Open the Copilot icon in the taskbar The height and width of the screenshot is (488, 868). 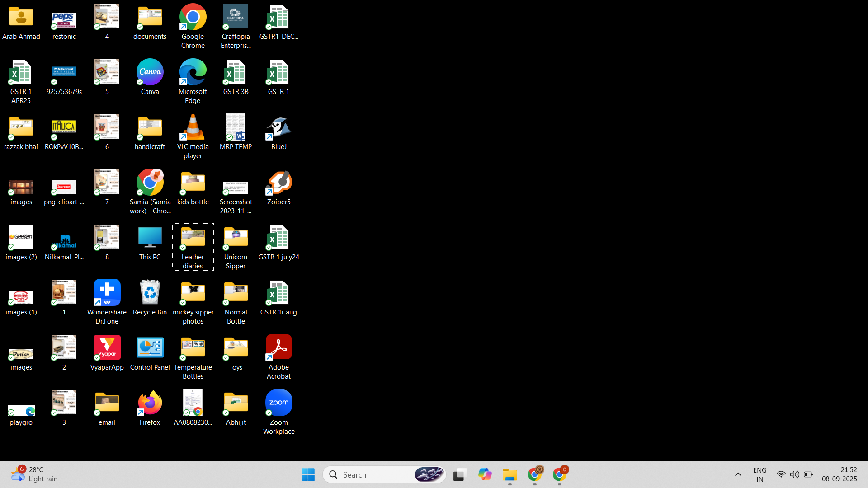click(x=485, y=475)
